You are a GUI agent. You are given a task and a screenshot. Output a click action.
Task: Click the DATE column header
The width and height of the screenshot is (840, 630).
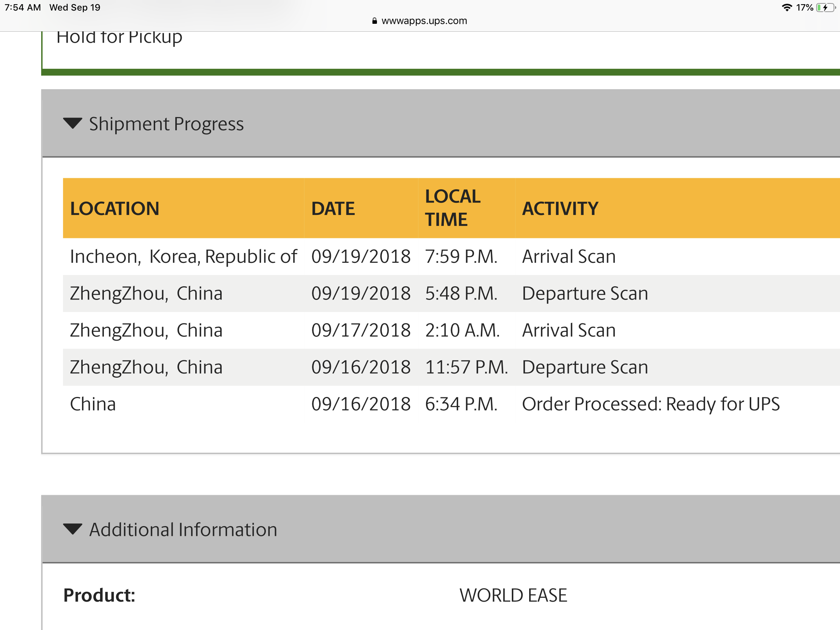click(333, 208)
